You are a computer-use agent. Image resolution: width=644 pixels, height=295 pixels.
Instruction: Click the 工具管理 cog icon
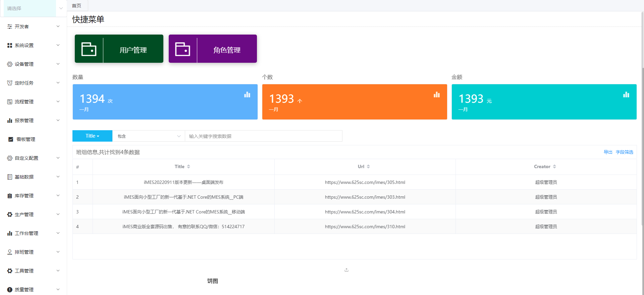[10, 271]
